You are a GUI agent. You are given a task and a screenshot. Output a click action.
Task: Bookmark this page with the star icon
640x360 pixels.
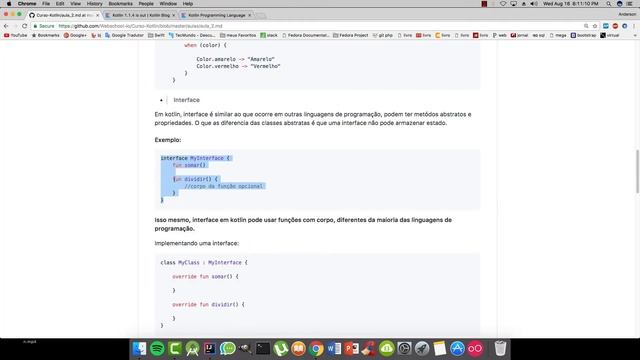pos(595,26)
